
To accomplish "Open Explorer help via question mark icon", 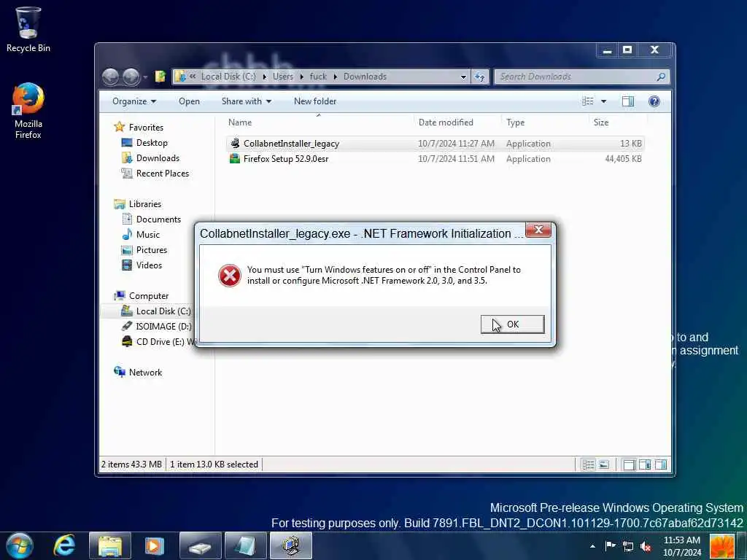I will [654, 101].
